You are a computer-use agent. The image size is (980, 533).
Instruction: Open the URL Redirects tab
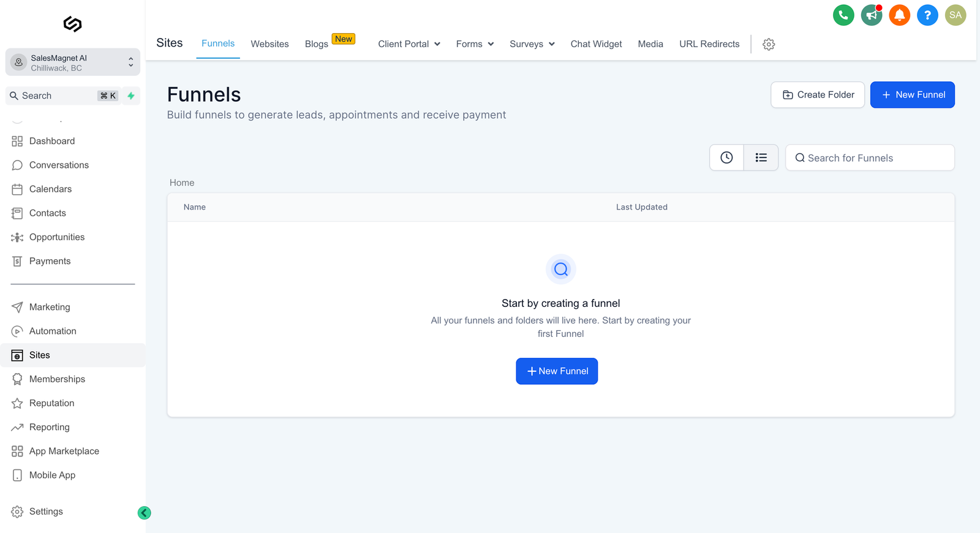[x=709, y=44]
